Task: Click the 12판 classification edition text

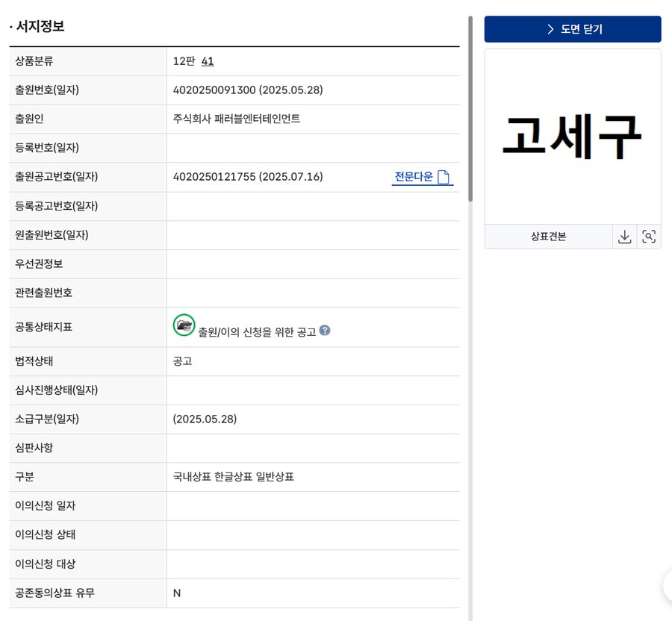Action: pyautogui.click(x=184, y=61)
